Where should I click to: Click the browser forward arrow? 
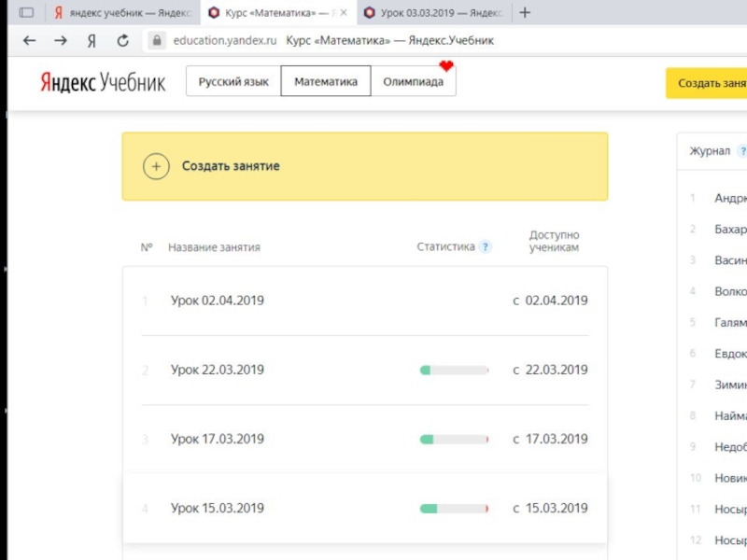[x=61, y=41]
